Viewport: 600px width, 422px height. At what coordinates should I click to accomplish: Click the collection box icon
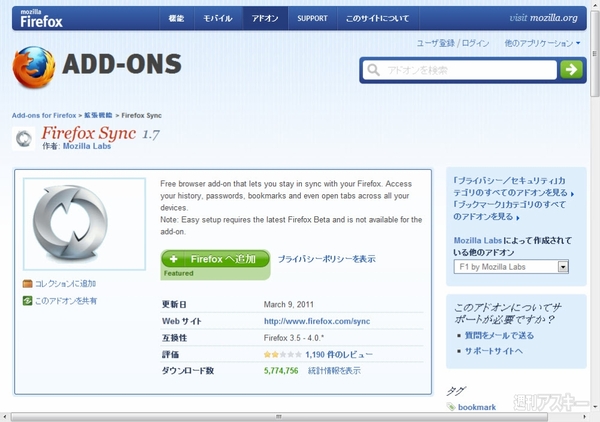pyautogui.click(x=27, y=284)
